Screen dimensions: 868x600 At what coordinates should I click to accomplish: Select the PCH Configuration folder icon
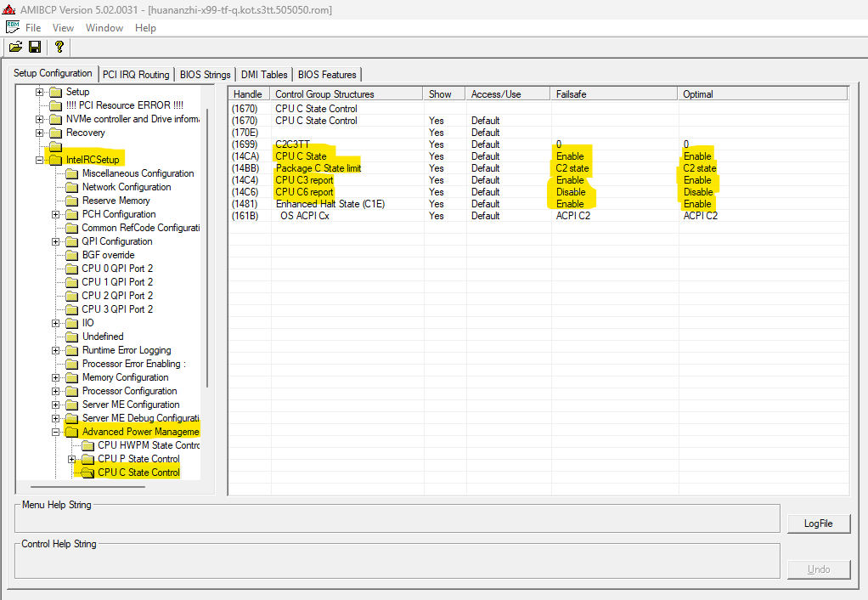point(74,214)
